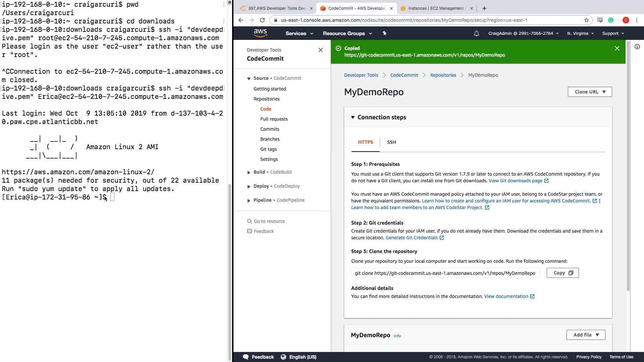Switch to the SSH connection tab
Screen dimensions: 644x362
pos(391,142)
